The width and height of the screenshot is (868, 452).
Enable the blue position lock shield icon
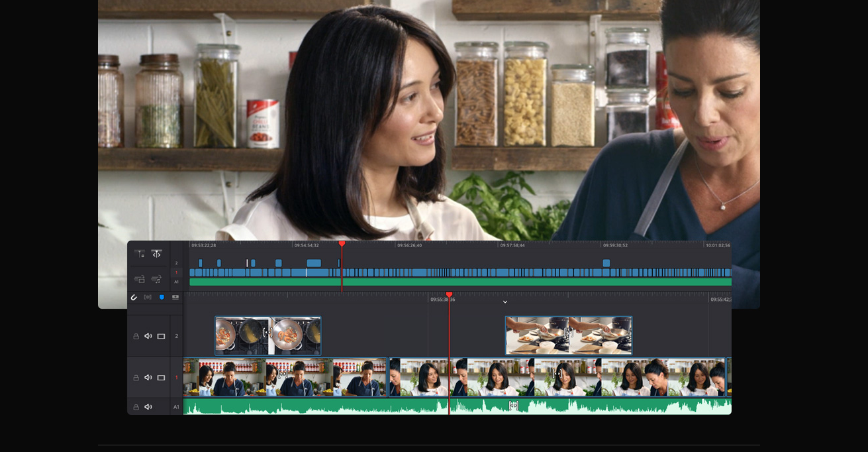coord(162,297)
